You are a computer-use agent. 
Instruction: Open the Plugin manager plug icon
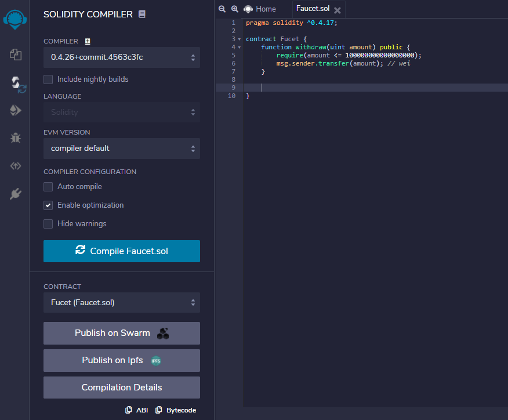pos(16,194)
